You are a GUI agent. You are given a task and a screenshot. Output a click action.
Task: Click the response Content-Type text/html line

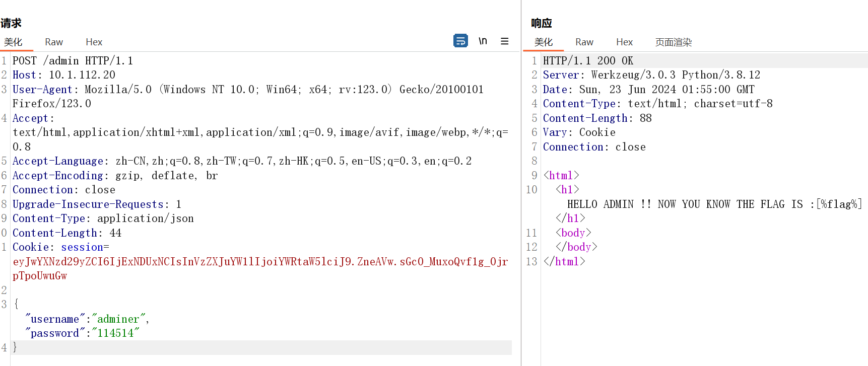(x=658, y=104)
